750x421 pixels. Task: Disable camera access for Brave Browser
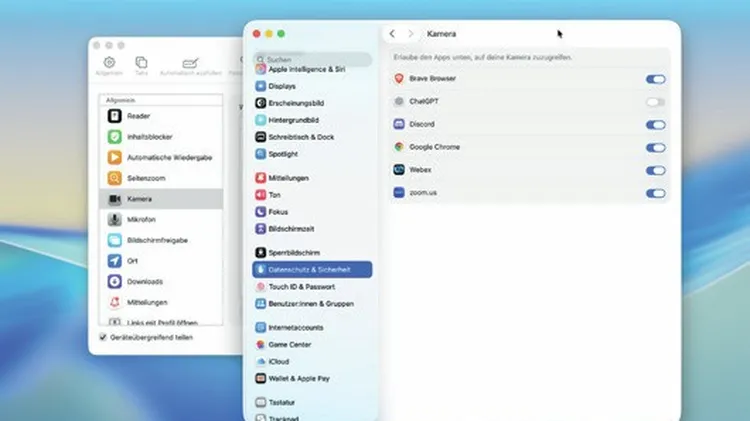(x=655, y=79)
